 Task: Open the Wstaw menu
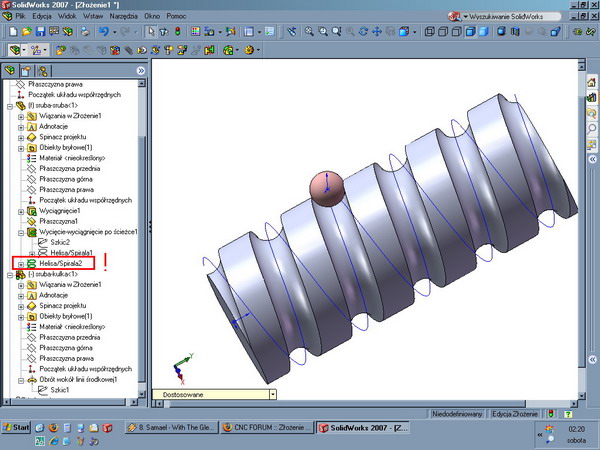(93, 16)
